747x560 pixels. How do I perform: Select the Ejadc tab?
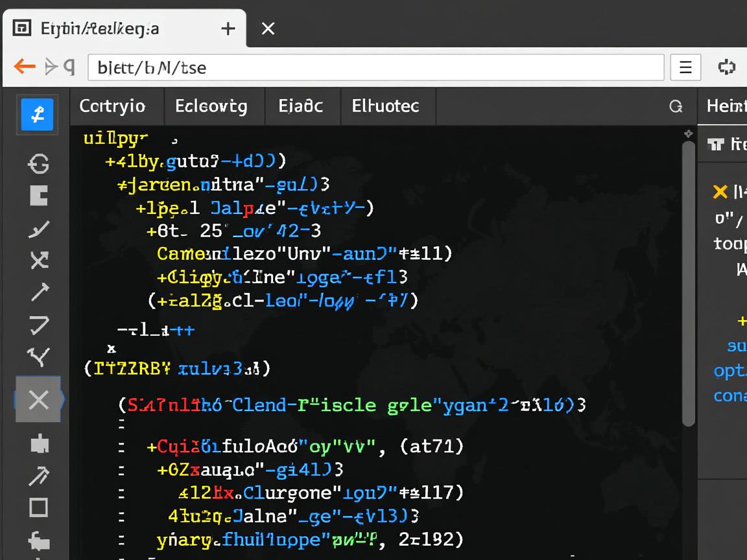click(x=301, y=106)
